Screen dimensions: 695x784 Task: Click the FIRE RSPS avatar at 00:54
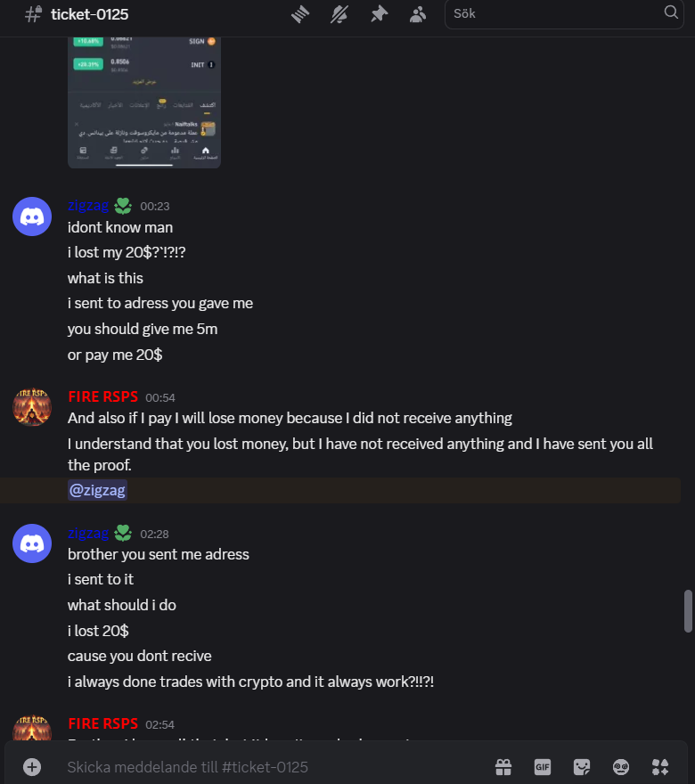click(32, 407)
